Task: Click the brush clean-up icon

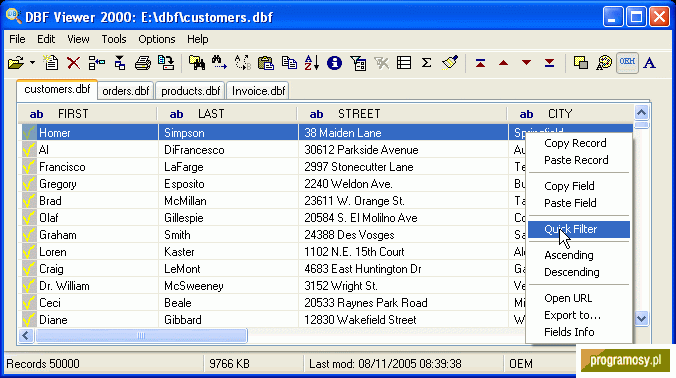Action: [x=450, y=63]
